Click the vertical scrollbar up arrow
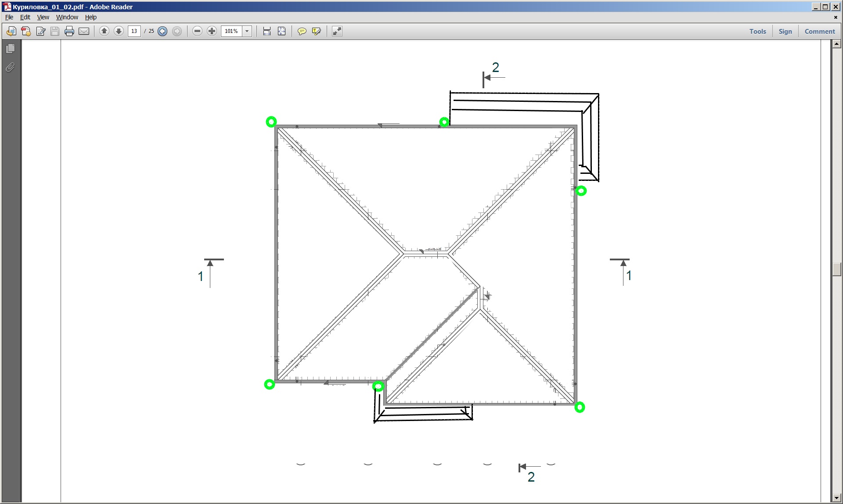 point(836,44)
